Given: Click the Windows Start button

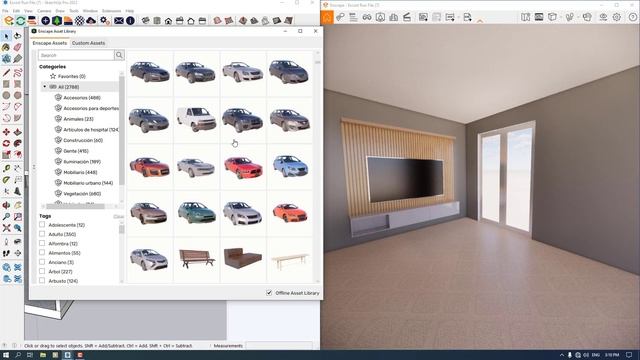Looking at the screenshot, I should (6, 355).
